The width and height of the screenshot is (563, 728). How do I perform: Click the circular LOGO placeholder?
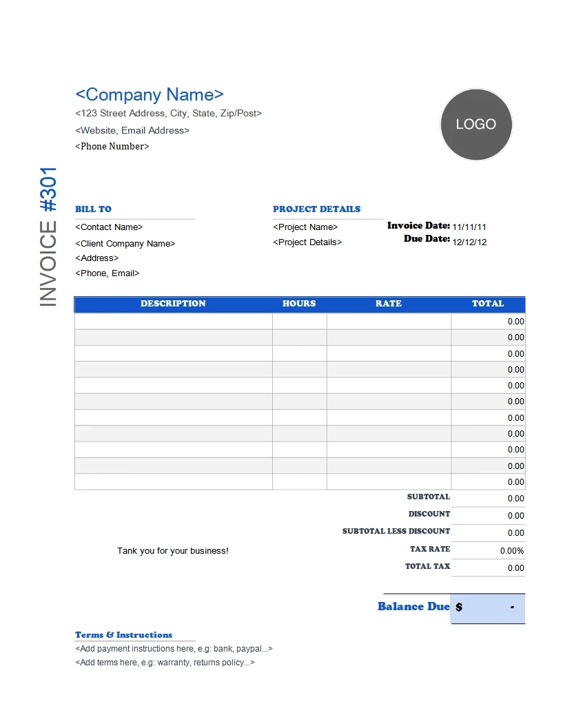coord(475,125)
